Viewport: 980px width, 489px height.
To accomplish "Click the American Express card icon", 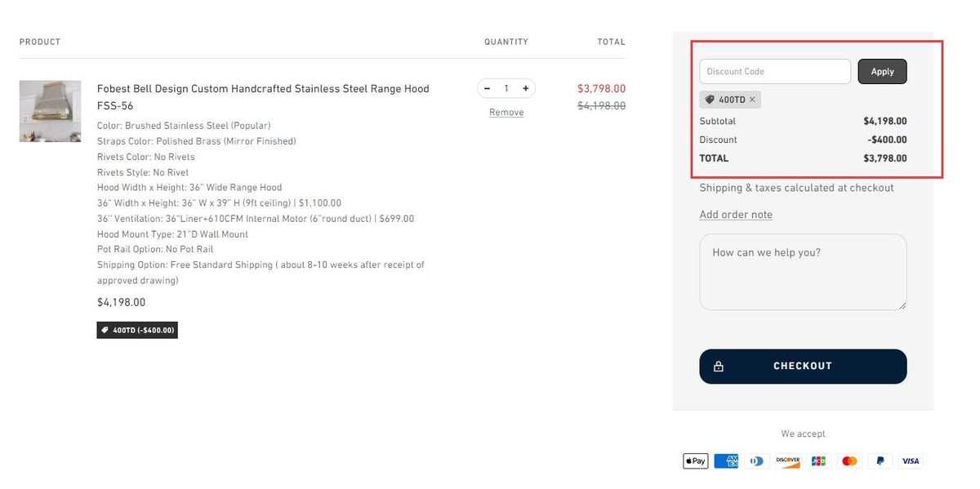I will pos(726,461).
